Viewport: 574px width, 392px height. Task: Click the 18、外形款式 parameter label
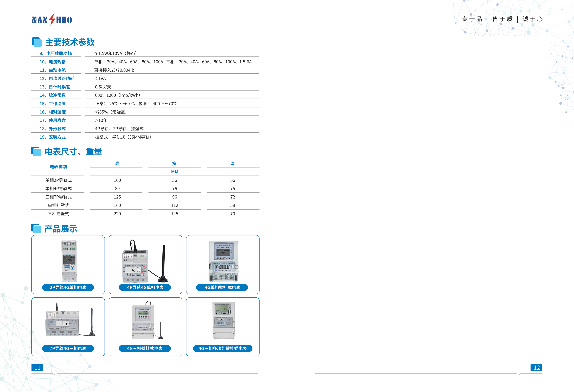(53, 128)
